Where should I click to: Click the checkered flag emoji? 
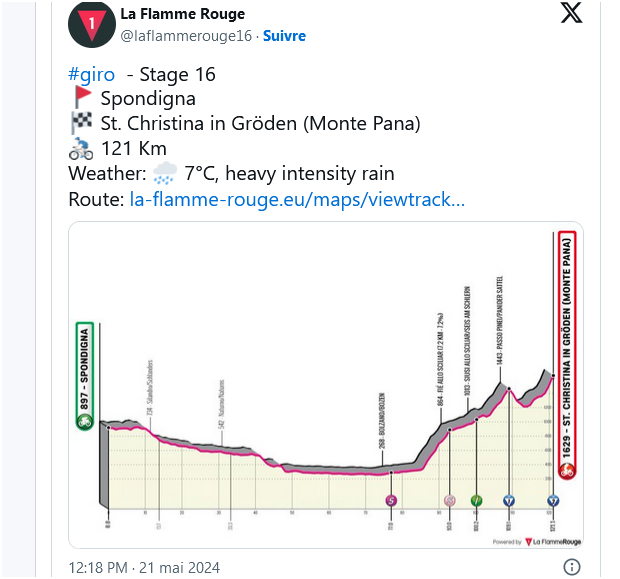(x=83, y=123)
